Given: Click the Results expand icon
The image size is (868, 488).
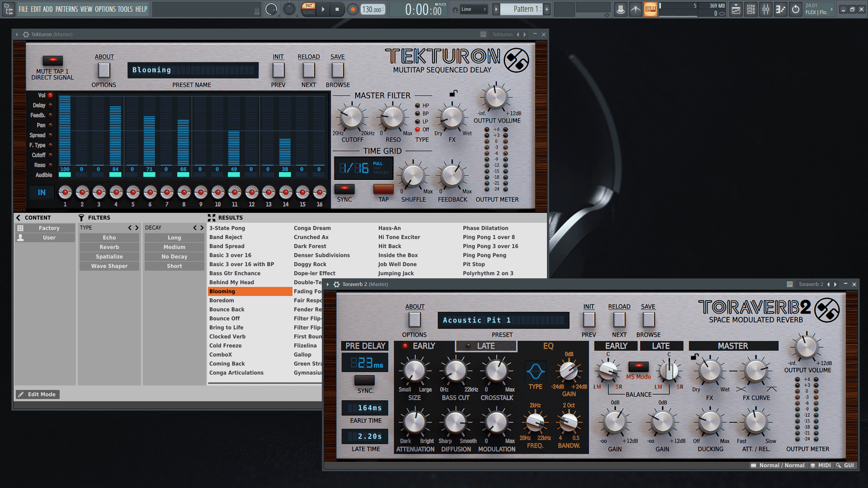Looking at the screenshot, I should [x=212, y=218].
